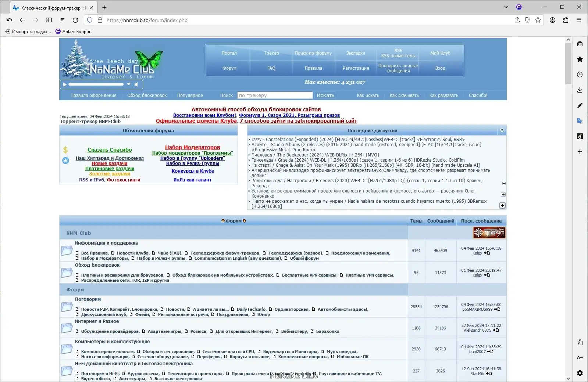Click the Вход login link
This screenshot has width=588, height=382.
coord(440,68)
